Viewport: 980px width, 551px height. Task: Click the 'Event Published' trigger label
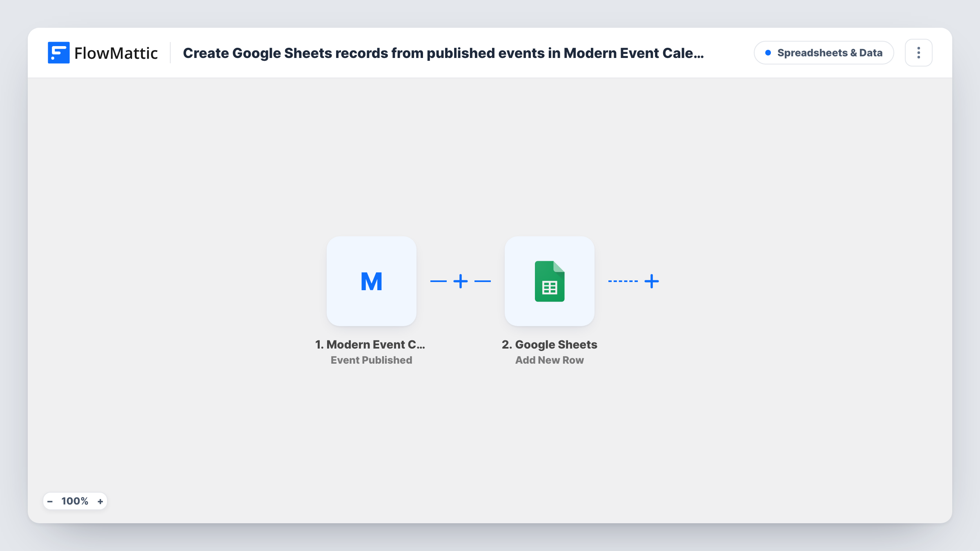click(x=371, y=360)
